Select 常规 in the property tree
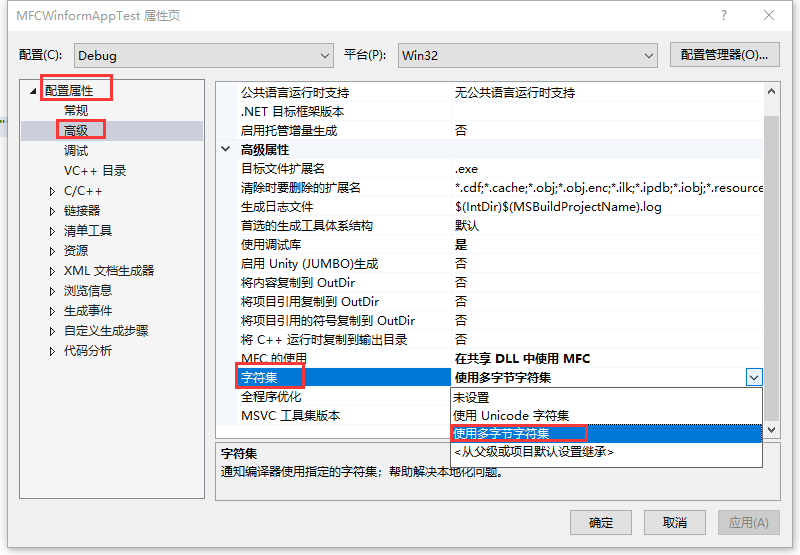This screenshot has width=800, height=555. (x=76, y=111)
